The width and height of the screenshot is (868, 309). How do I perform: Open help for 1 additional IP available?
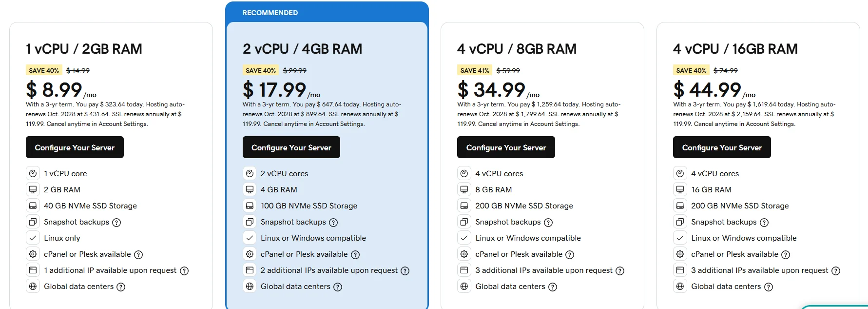[184, 271]
